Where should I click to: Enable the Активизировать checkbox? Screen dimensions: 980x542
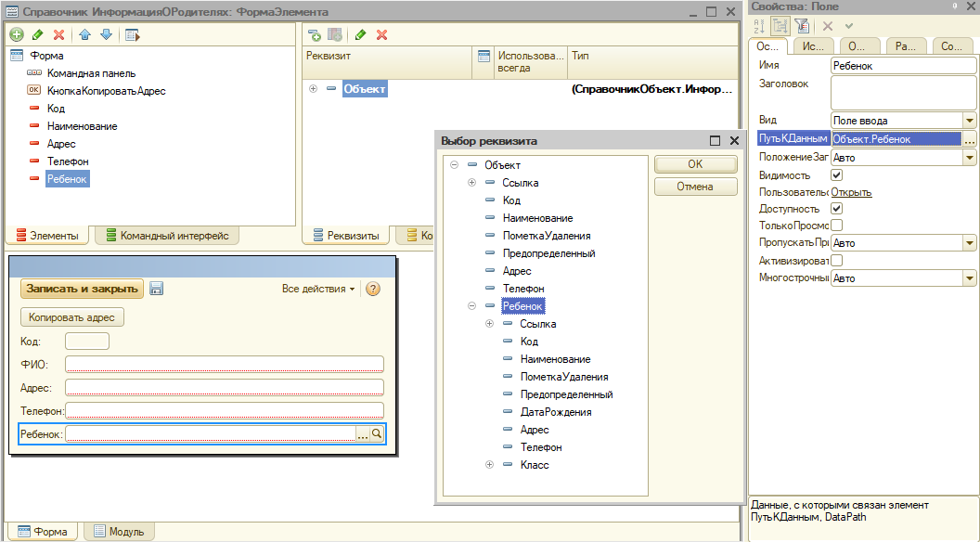(x=837, y=260)
